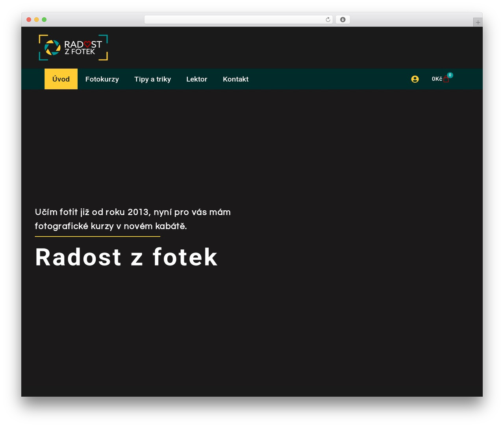The image size is (504, 427).
Task: Click the Radost z fotek heading
Action: 126,257
